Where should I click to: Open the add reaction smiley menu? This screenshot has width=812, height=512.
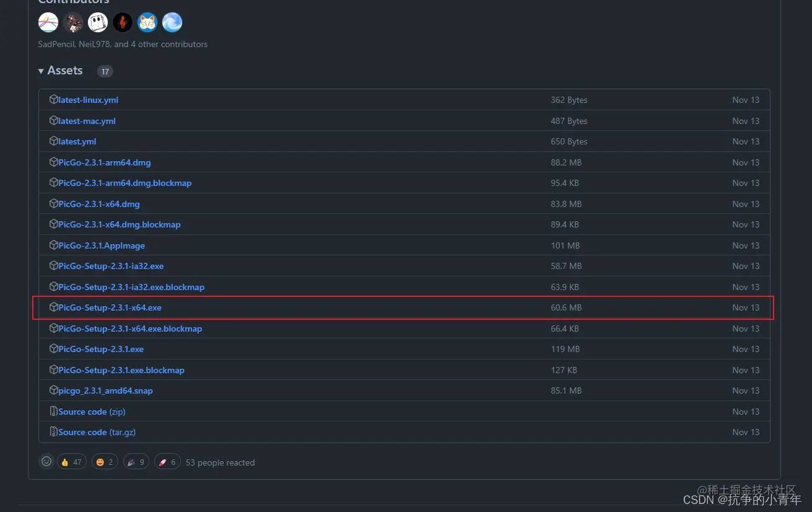(x=46, y=462)
